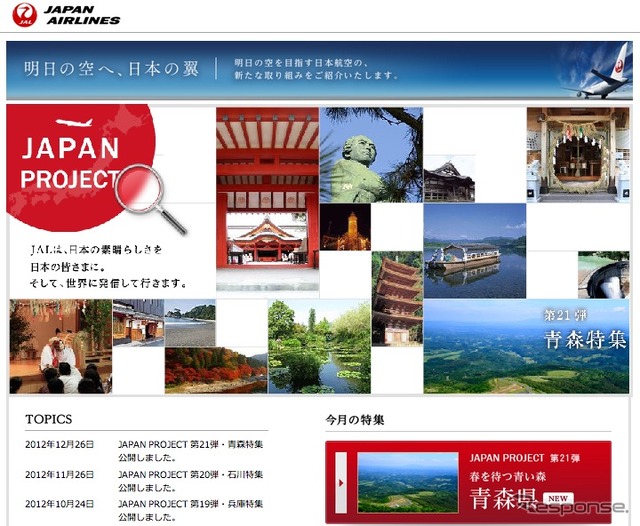The width and height of the screenshot is (640, 526).
Task: Click the banner subtitle 新たな取り組みをご紹介いたします
Action: (316, 75)
